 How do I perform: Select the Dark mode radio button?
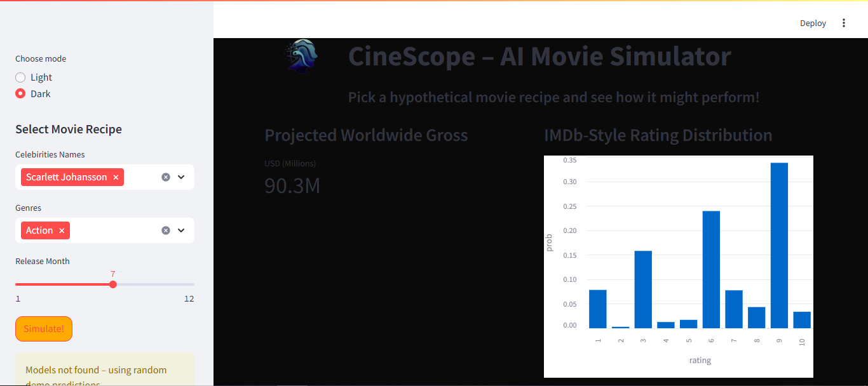[20, 94]
